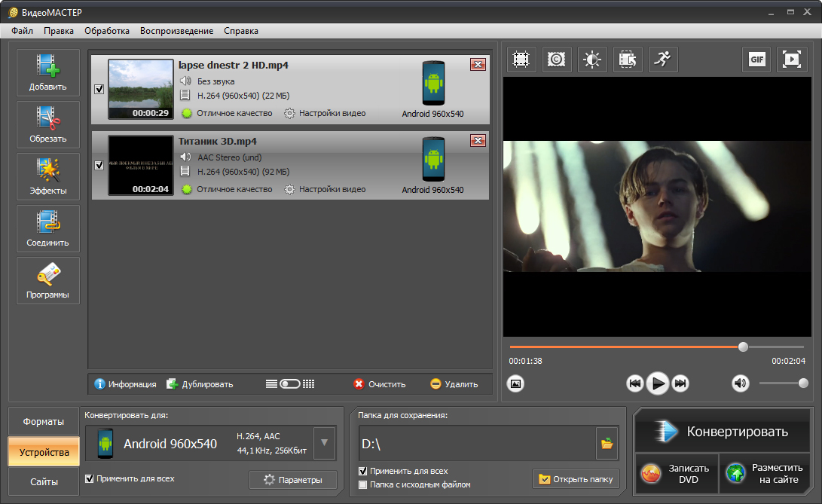This screenshot has width=822, height=504.
Task: Uncheck the lapse dnestr 2 HD.mp4 checkbox
Action: pyautogui.click(x=99, y=89)
